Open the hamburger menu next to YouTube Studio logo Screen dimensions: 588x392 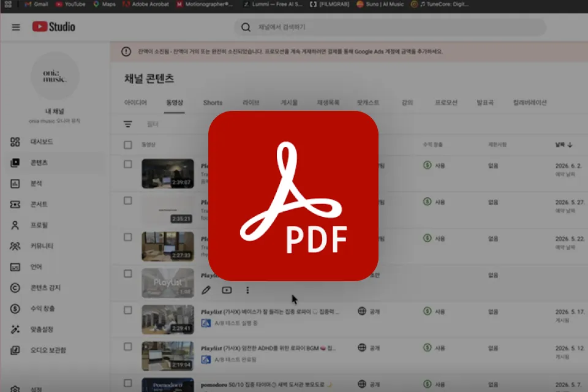(16, 27)
